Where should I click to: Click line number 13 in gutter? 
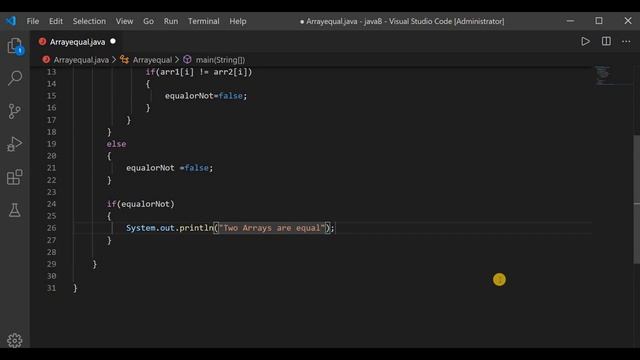51,72
